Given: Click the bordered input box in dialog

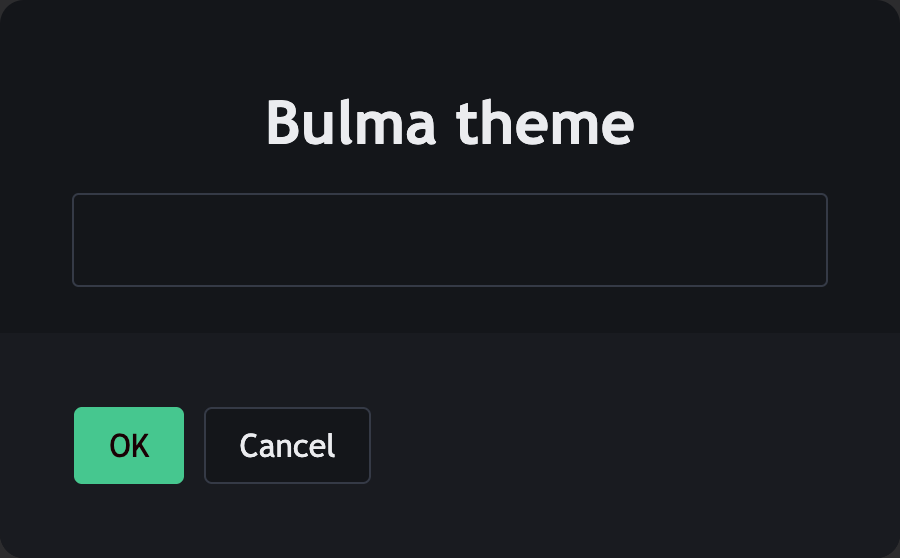Looking at the screenshot, I should coord(450,240).
